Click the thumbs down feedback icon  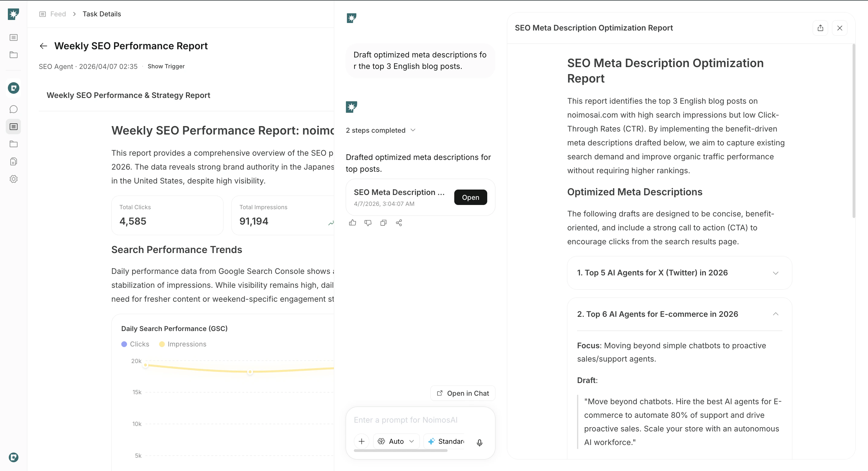[368, 223]
